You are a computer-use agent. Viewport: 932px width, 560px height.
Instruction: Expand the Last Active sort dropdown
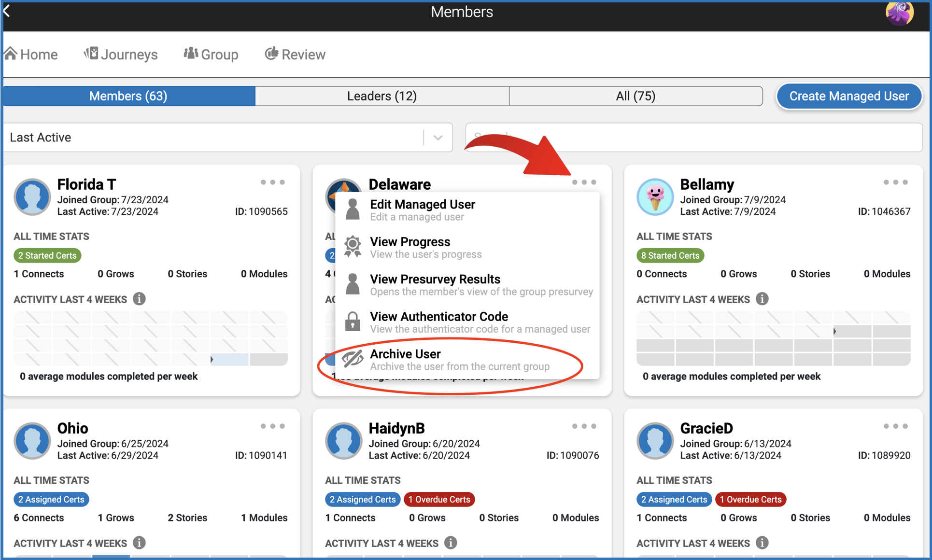tap(438, 138)
